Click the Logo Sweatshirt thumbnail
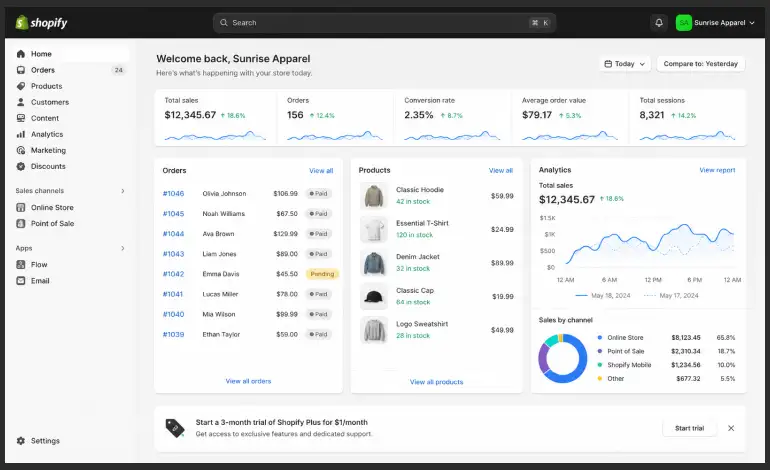 (374, 330)
